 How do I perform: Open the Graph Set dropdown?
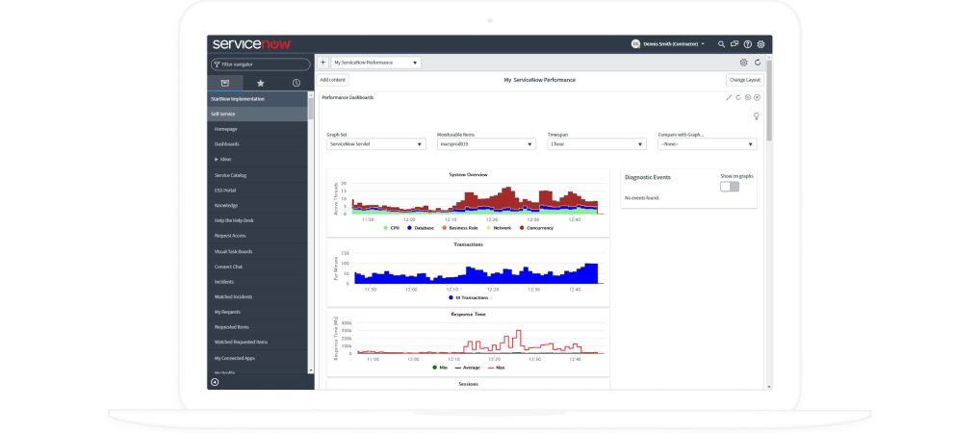pos(376,144)
